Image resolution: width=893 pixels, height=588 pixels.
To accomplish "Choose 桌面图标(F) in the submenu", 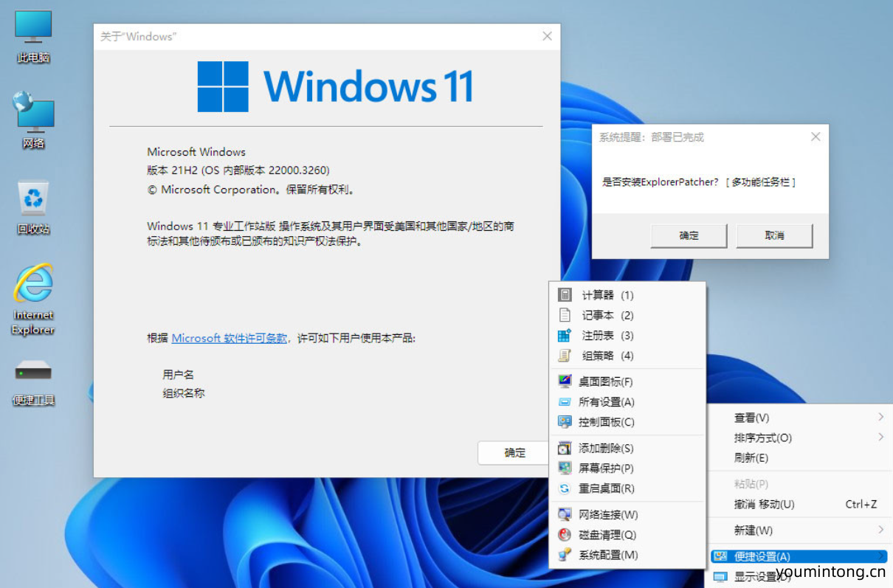I will click(605, 382).
